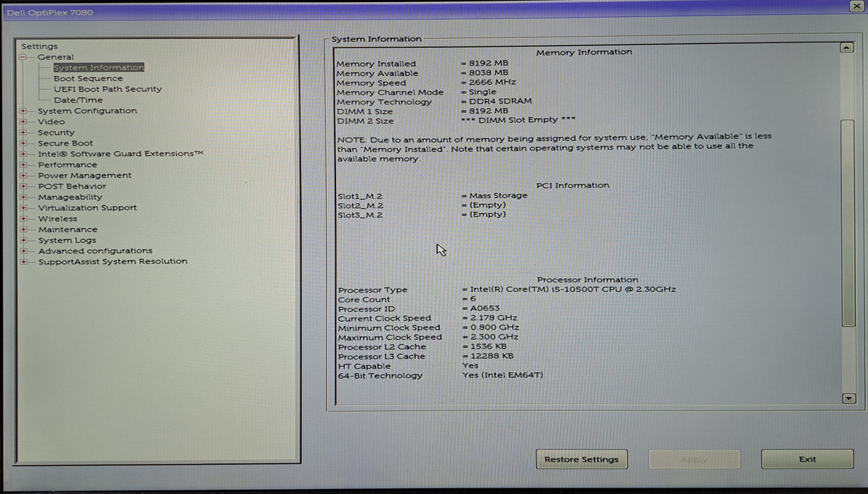The width and height of the screenshot is (868, 494).
Task: Select the Advanced configurations label
Action: [x=95, y=251]
